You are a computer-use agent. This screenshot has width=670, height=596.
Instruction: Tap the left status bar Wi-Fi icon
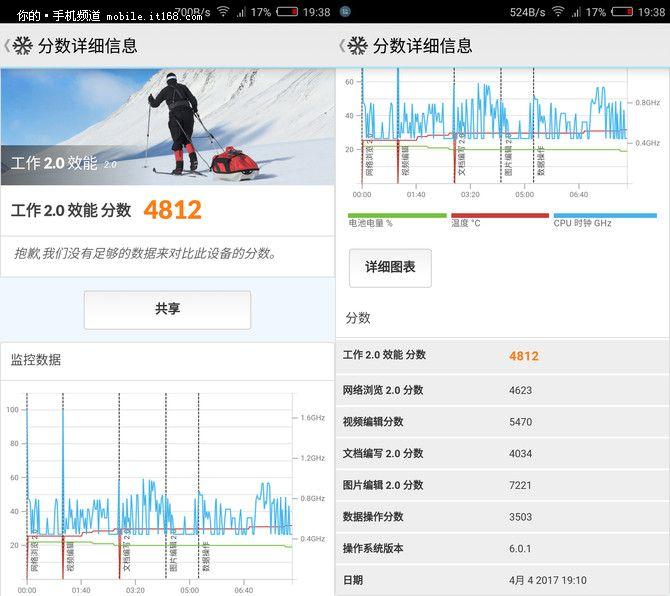tap(223, 12)
